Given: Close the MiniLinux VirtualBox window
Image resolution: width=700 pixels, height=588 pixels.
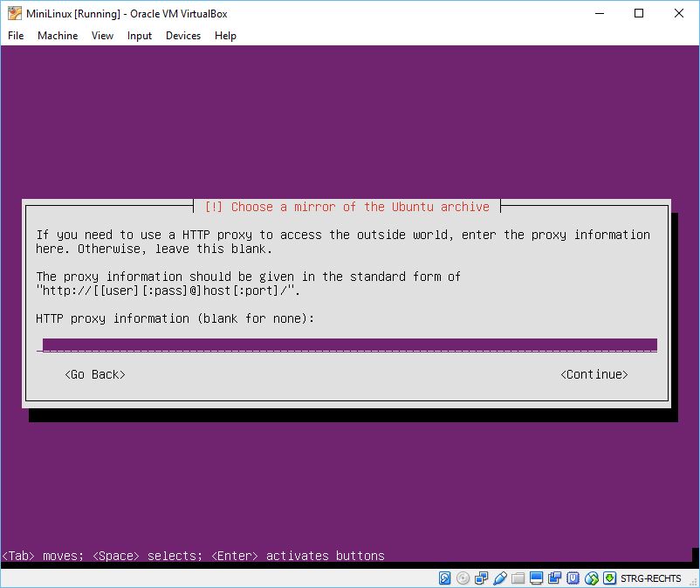Looking at the screenshot, I should [678, 13].
